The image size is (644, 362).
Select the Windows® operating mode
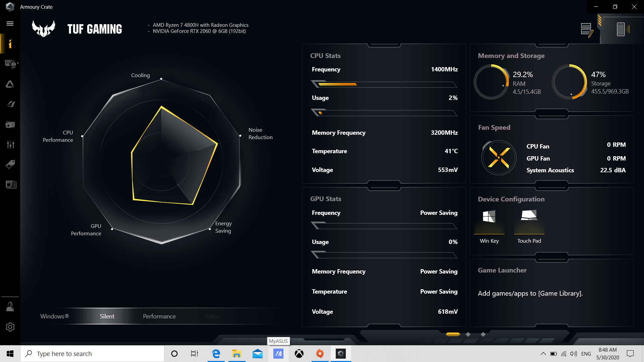tap(54, 316)
